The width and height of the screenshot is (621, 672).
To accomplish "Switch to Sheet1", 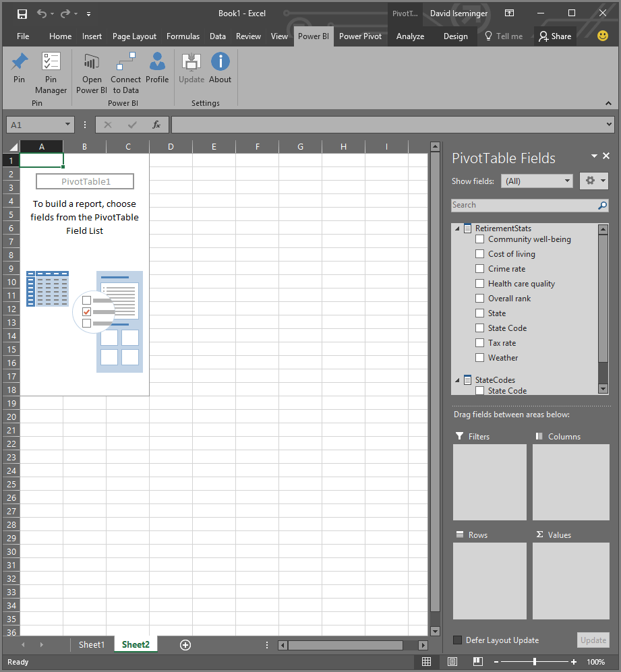I will tap(92, 644).
